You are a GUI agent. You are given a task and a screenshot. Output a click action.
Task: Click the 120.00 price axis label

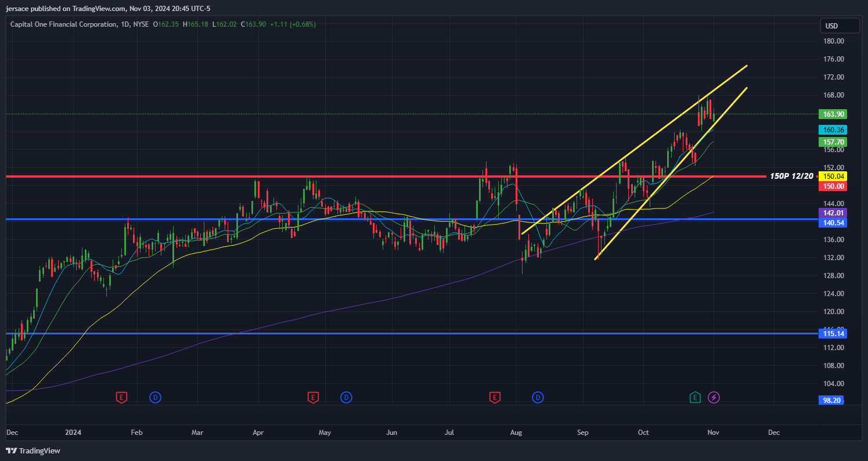click(833, 312)
